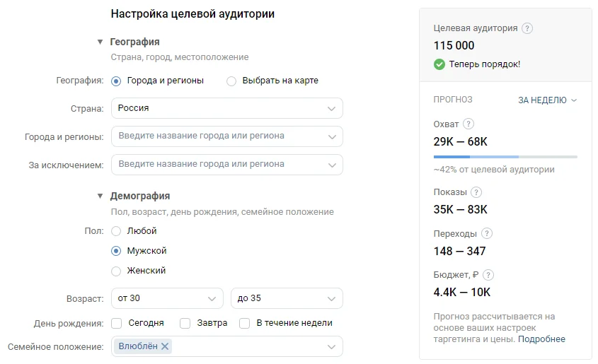
Task: Check the Сегодня birthday checkbox
Action: coord(117,323)
